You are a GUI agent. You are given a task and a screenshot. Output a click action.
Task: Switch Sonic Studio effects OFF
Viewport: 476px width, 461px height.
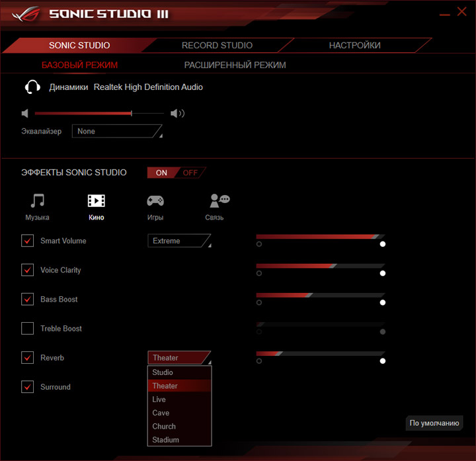click(x=190, y=173)
